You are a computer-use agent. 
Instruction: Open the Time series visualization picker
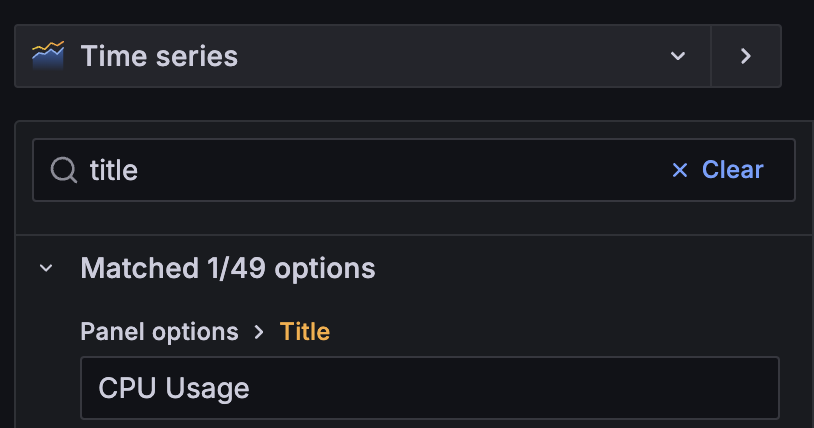pyautogui.click(x=360, y=56)
